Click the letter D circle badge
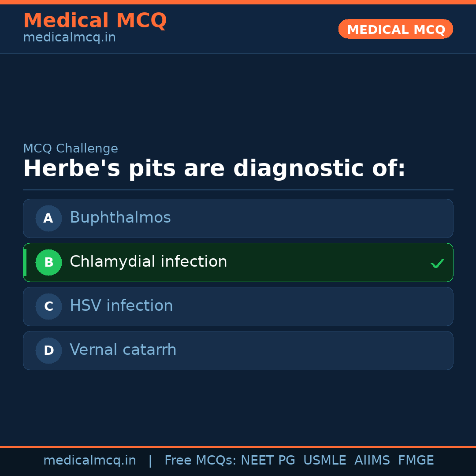The height and width of the screenshot is (476, 476). pos(48,350)
